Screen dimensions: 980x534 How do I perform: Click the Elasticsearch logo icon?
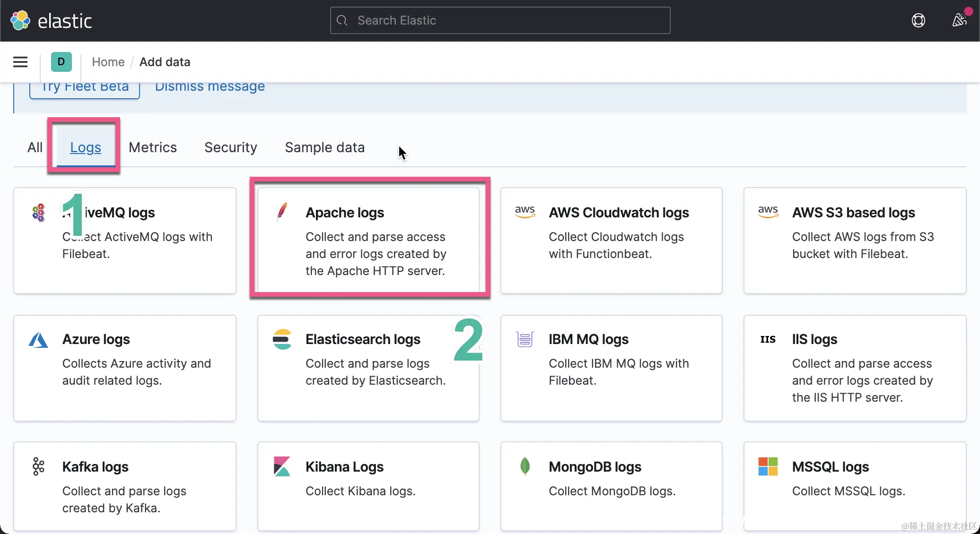point(282,339)
